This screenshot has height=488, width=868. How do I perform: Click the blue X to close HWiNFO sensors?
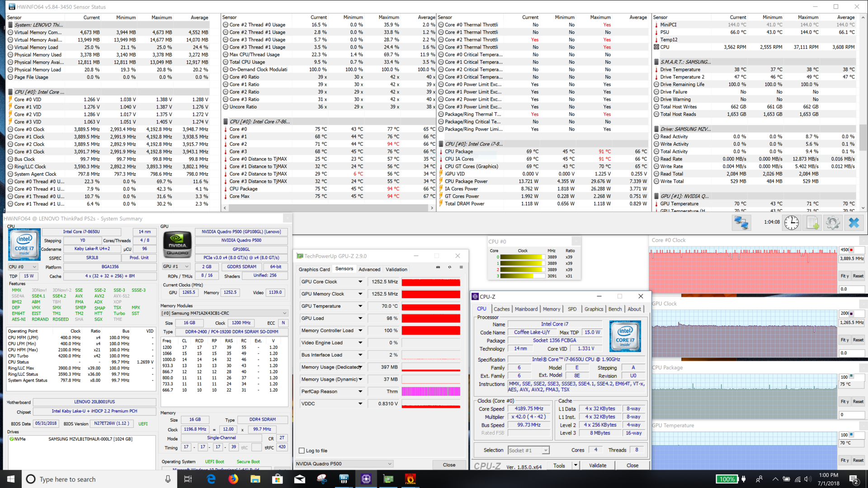point(854,222)
